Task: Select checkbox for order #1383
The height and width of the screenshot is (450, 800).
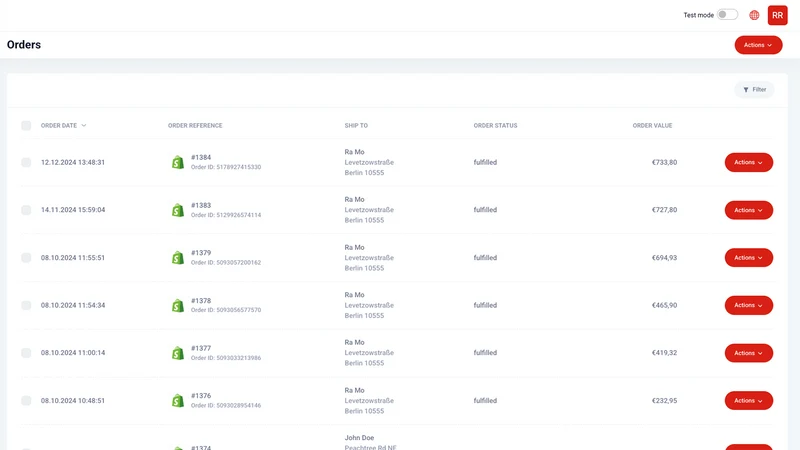Action: click(26, 210)
